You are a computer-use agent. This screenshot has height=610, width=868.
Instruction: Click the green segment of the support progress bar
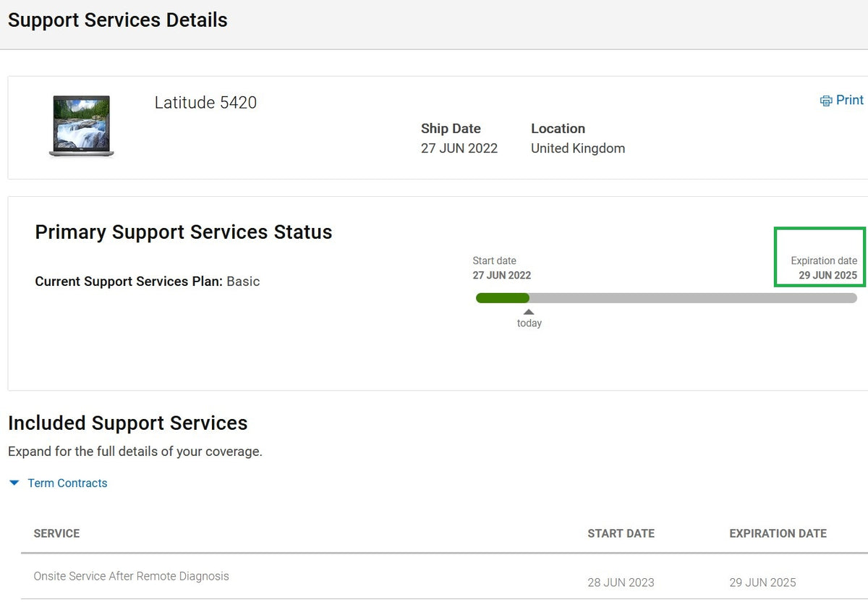pos(503,297)
